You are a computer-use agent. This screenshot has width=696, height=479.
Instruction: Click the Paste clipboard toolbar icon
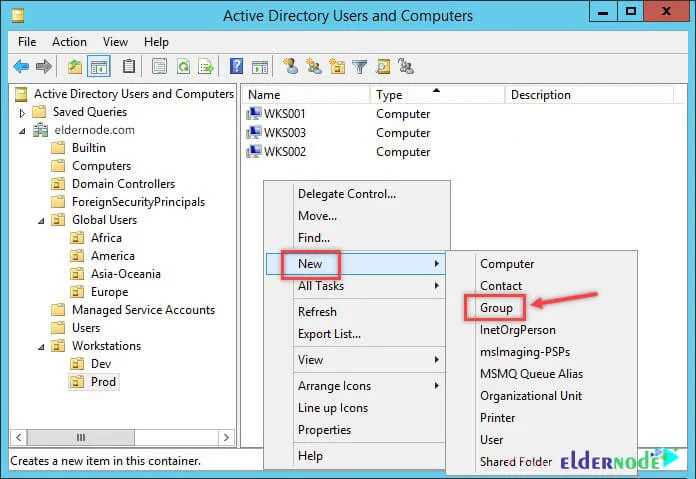pyautogui.click(x=129, y=67)
